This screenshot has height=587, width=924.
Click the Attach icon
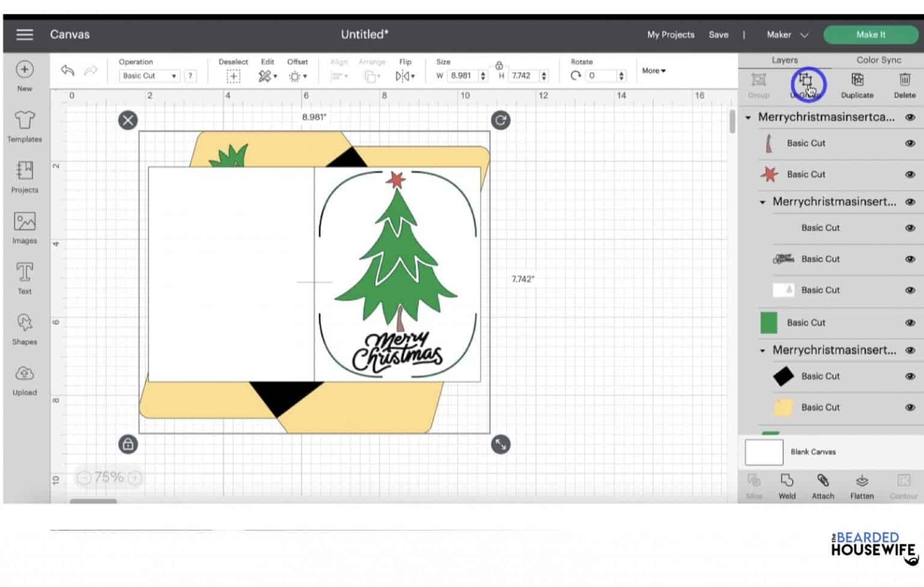point(823,485)
